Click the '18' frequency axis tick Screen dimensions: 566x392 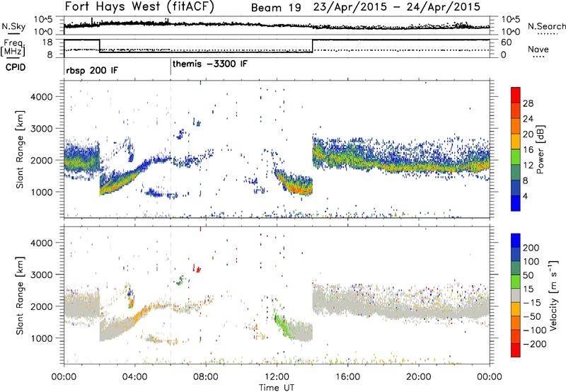tap(47, 42)
